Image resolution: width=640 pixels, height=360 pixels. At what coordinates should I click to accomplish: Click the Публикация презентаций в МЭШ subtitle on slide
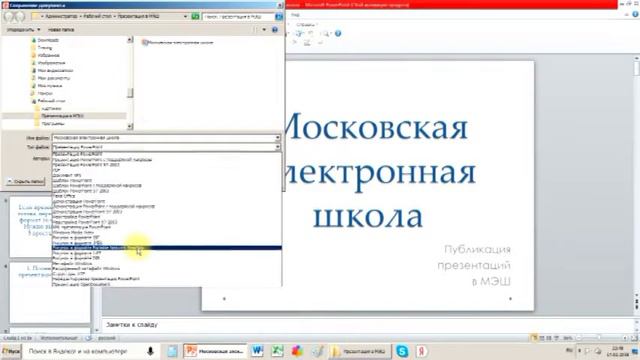(x=474, y=265)
